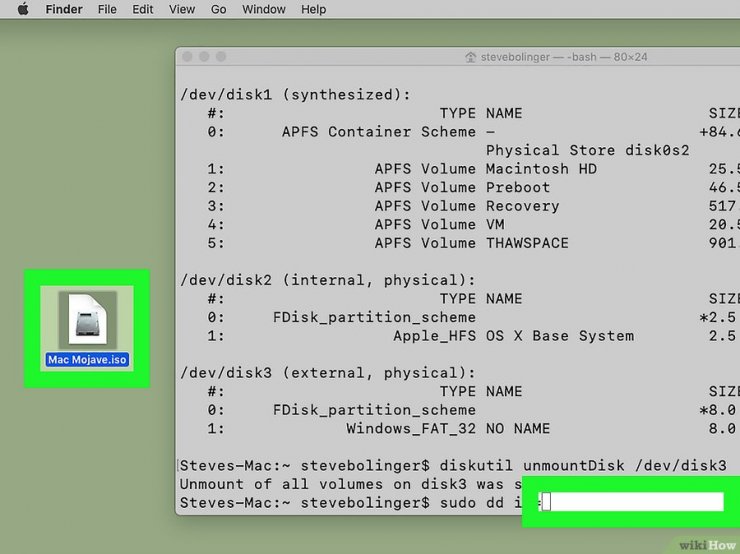The height and width of the screenshot is (554, 740).
Task: Open the Edit menu
Action: point(143,9)
